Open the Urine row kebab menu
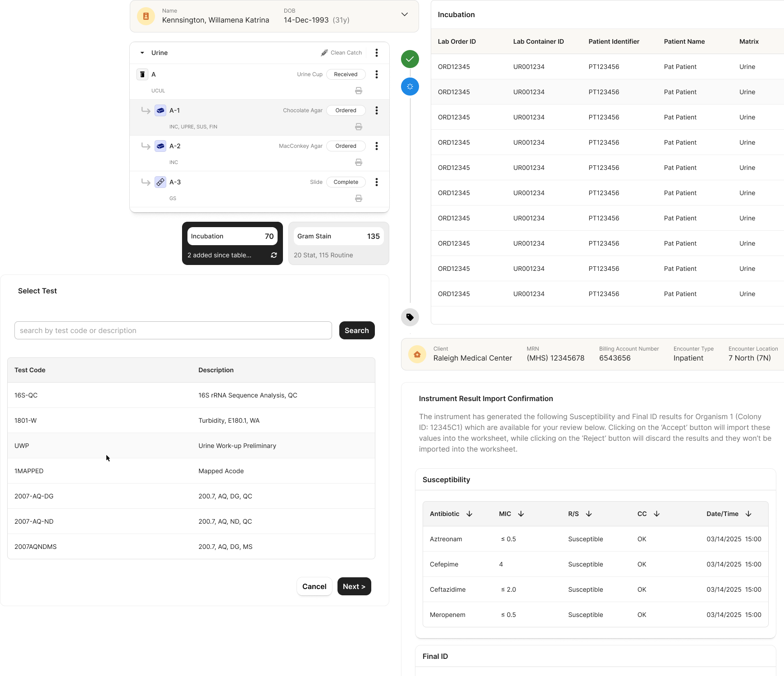Viewport: 784px width, 676px height. [x=377, y=53]
